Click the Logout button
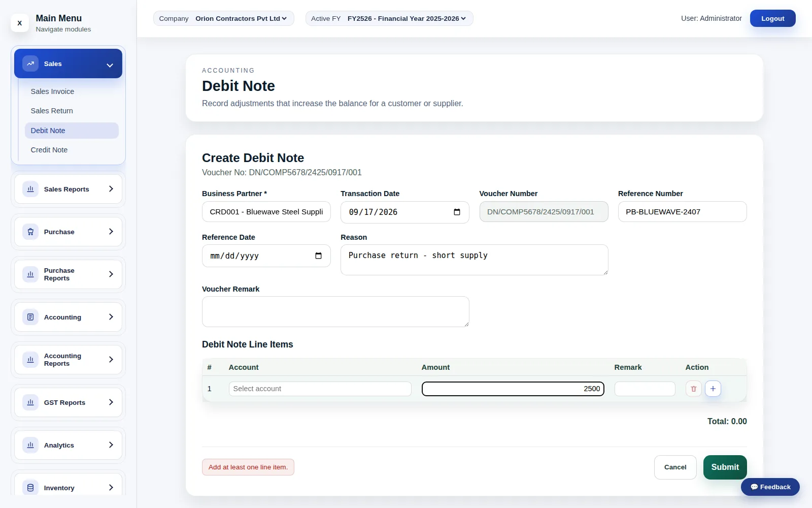 point(772,18)
